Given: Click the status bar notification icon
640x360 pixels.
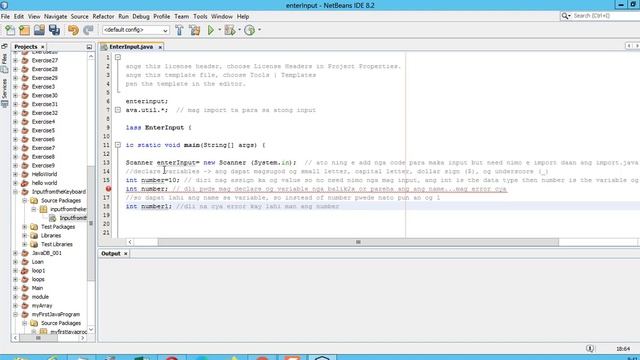Looking at the screenshot, I should tap(590, 349).
